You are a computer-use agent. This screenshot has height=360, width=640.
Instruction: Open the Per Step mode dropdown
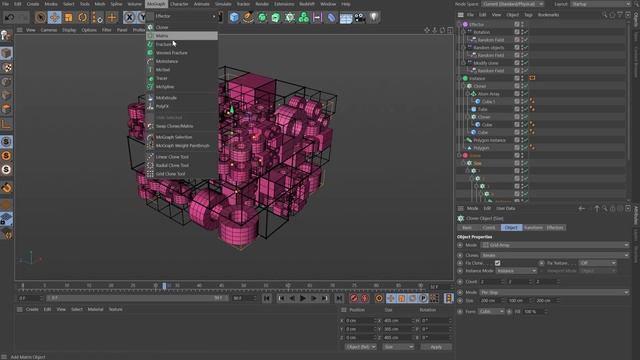point(555,293)
